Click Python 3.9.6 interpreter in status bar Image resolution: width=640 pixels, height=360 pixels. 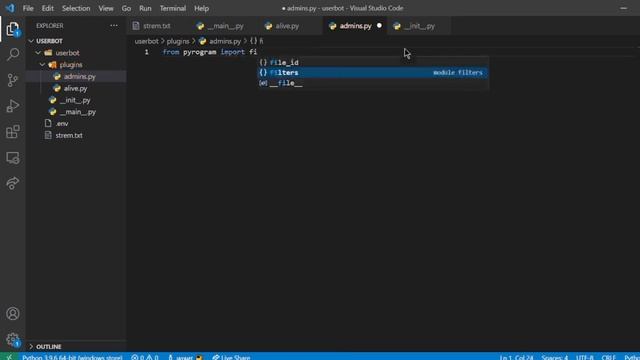pyautogui.click(x=72, y=357)
